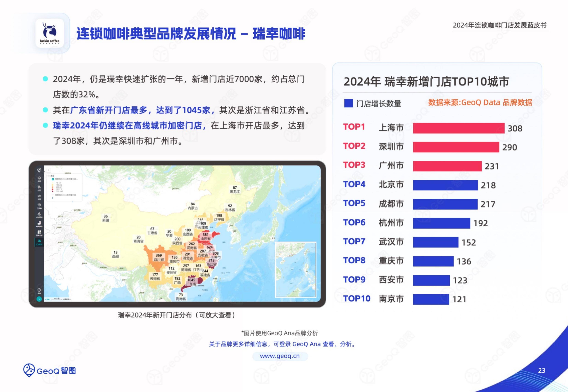The width and height of the screenshot is (568, 392).
Task: Click the GeoQ logo in the map sidebar
Action: (39, 170)
